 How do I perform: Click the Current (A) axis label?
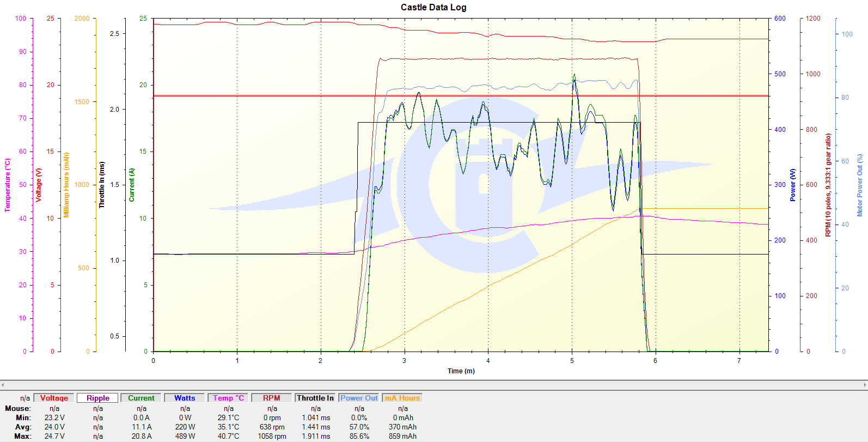click(x=131, y=185)
